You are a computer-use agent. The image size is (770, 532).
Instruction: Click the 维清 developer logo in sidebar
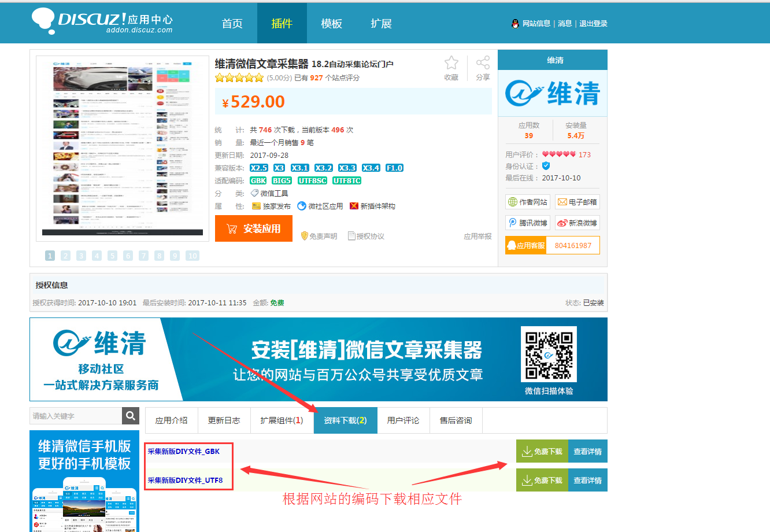tap(553, 94)
